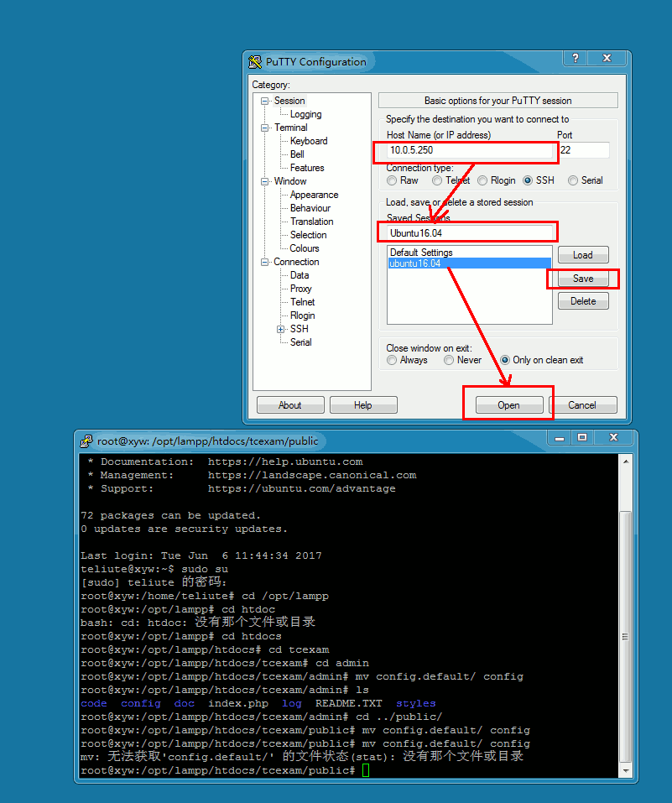Open the Terminal category
The image size is (672, 803).
290,128
